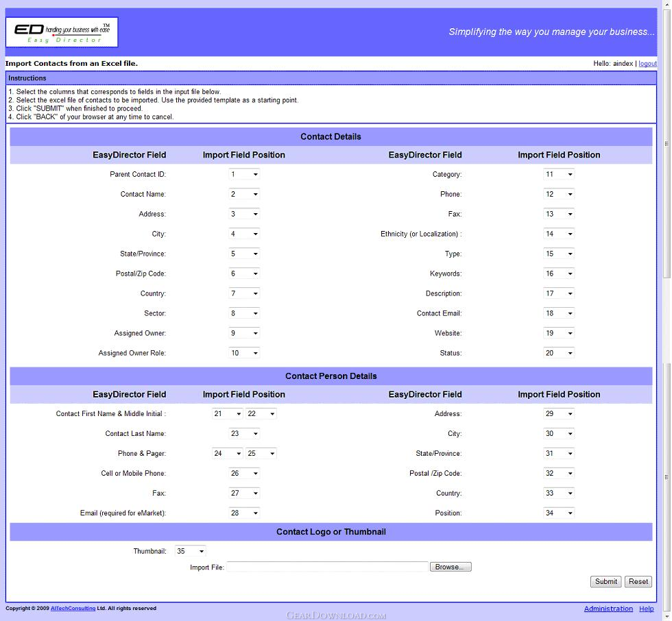672x621 pixels.
Task: Expand the Status position dropdown
Action: click(558, 353)
